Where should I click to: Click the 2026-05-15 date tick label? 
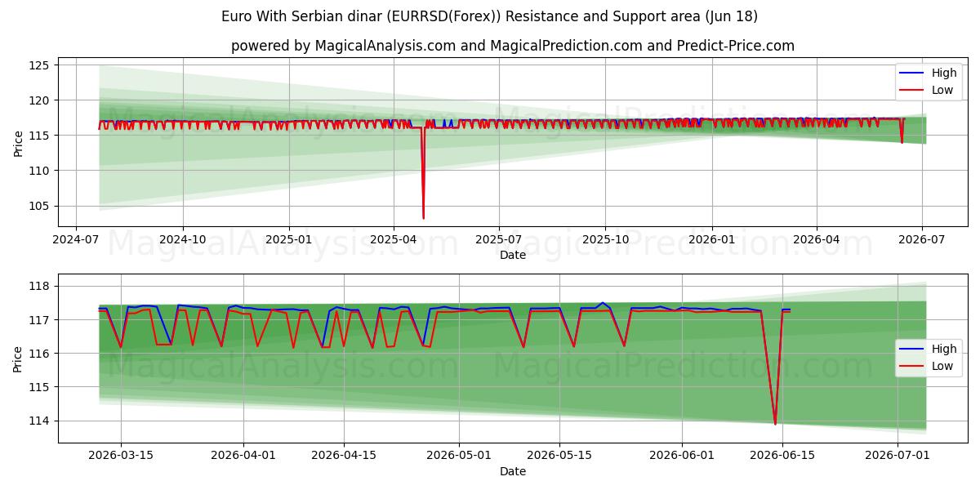pos(559,457)
